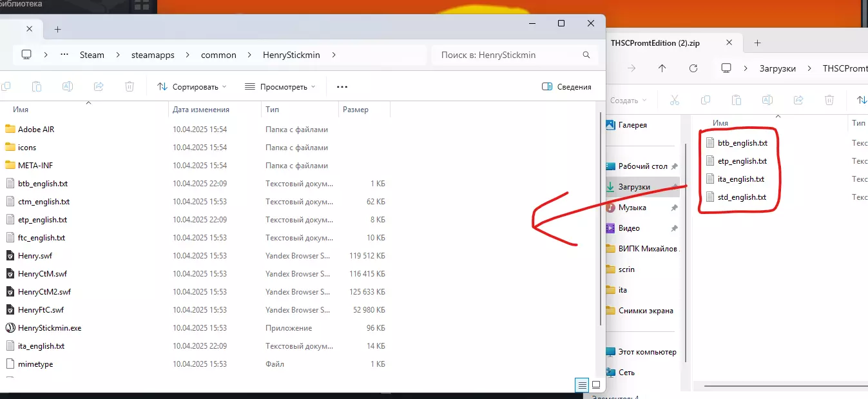This screenshot has height=399, width=868.
Task: Click the Rename icon in the zip window toolbar
Action: 767,100
